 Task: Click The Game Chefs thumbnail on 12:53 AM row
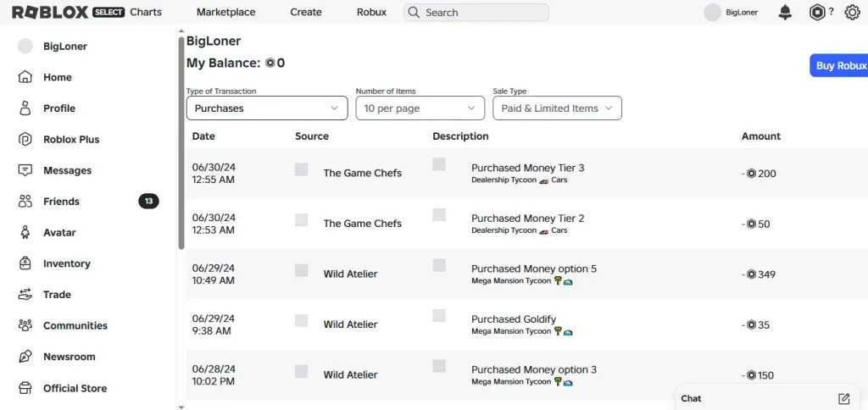[301, 219]
